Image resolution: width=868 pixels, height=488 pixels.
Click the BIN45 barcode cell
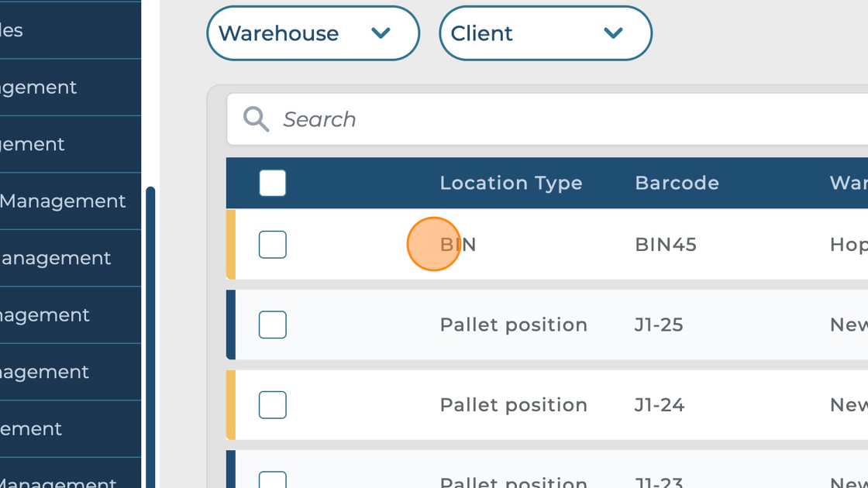pyautogui.click(x=665, y=245)
